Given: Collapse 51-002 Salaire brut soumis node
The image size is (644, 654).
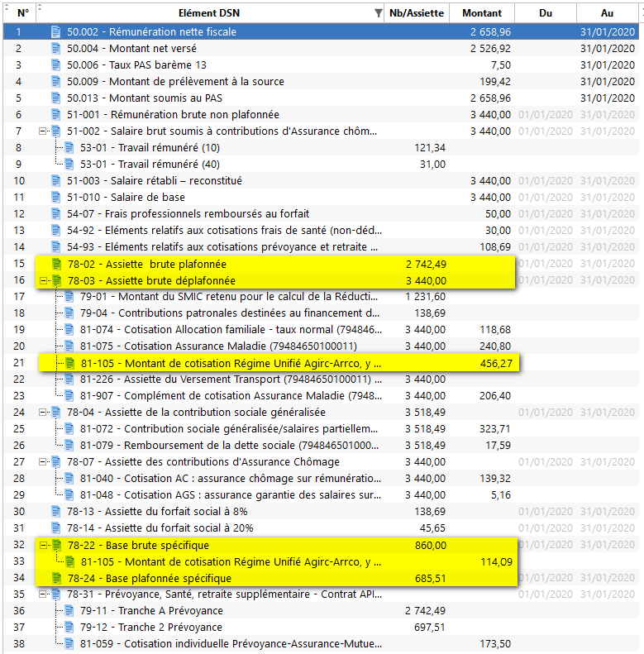Looking at the screenshot, I should pyautogui.click(x=42, y=131).
